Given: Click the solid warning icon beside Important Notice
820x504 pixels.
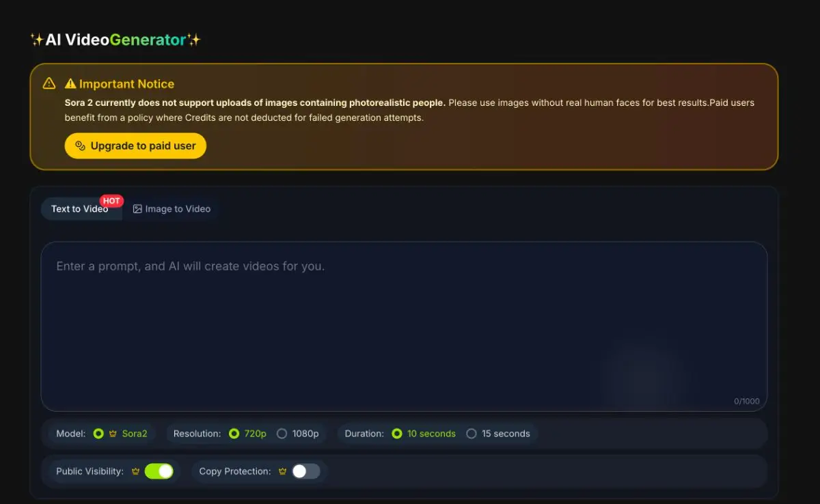Looking at the screenshot, I should point(70,84).
